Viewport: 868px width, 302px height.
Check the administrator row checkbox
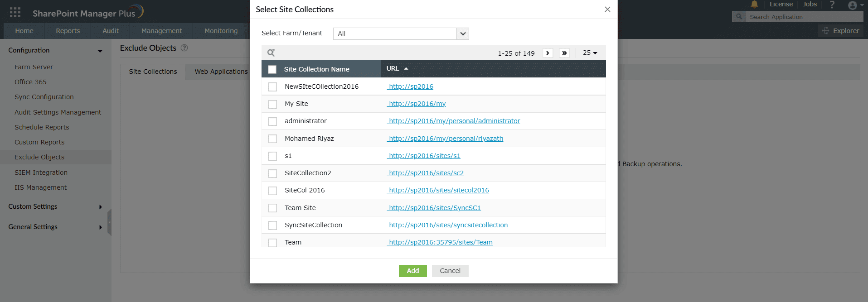(272, 121)
